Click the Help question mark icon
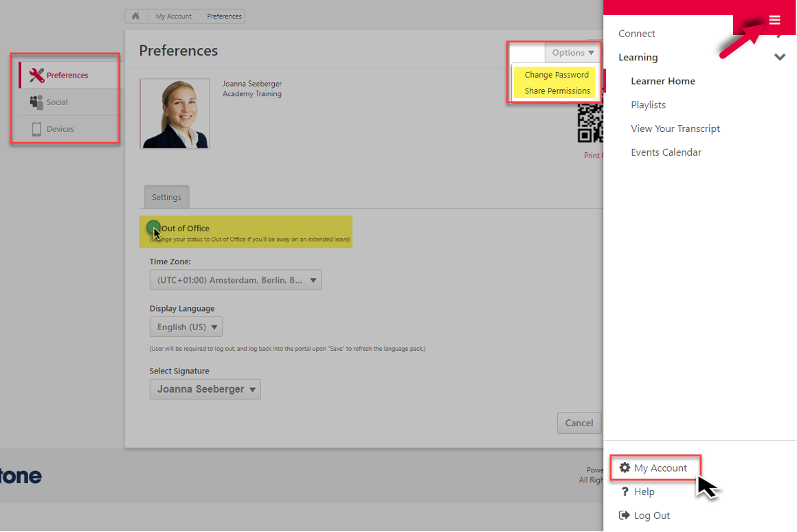The image size is (797, 532). point(625,491)
